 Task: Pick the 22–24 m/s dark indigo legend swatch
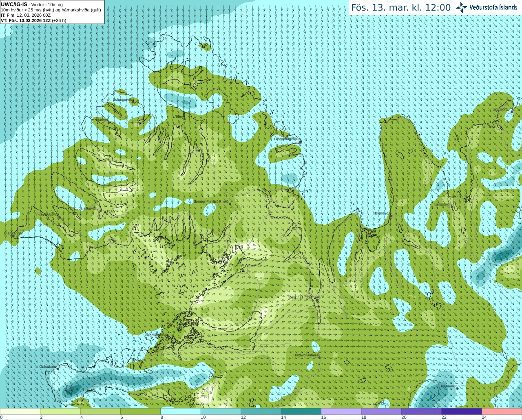[x=462, y=411]
